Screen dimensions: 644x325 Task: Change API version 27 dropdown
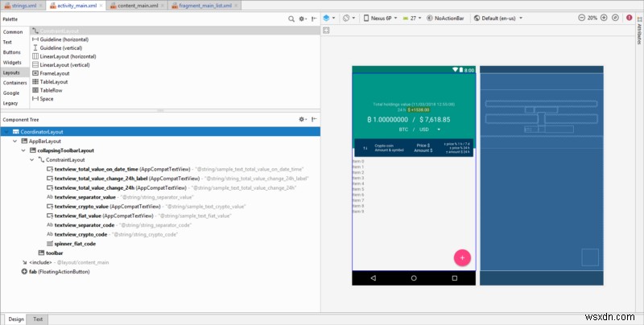click(412, 18)
